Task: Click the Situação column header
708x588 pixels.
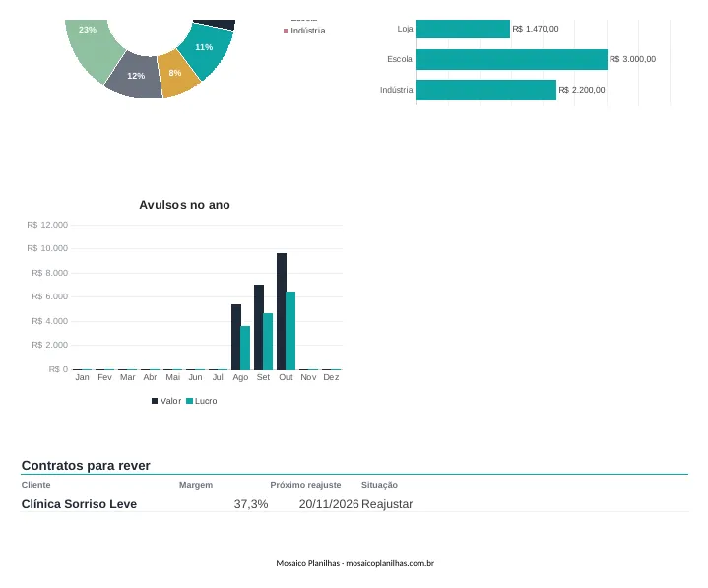Action: pyautogui.click(x=379, y=485)
